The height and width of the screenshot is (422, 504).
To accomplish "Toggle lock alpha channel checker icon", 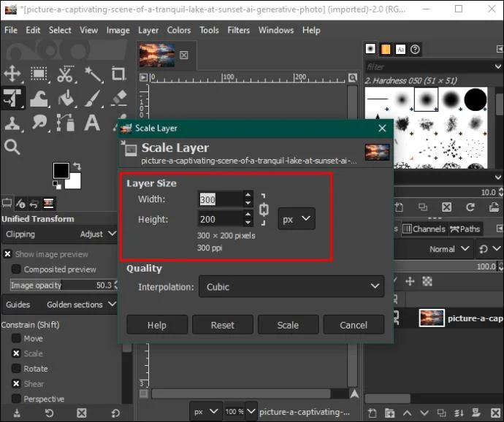I will [x=427, y=282].
